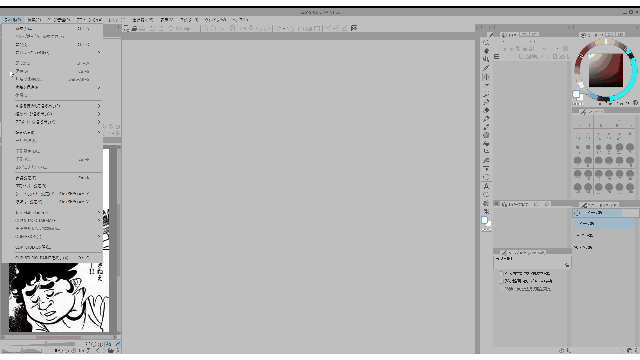Click the Save icon in the command bar
640x360 pixels.
click(x=142, y=28)
